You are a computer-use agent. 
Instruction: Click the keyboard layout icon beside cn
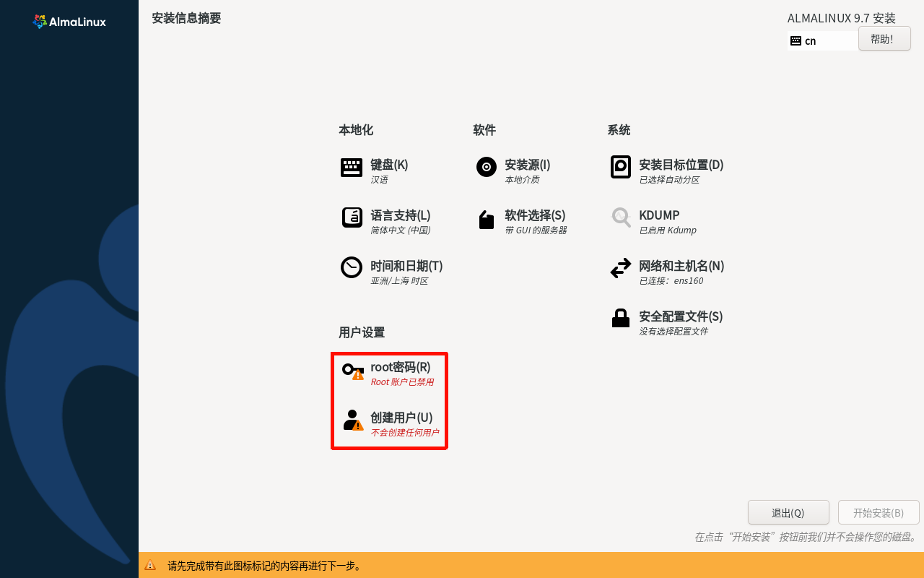pos(796,40)
